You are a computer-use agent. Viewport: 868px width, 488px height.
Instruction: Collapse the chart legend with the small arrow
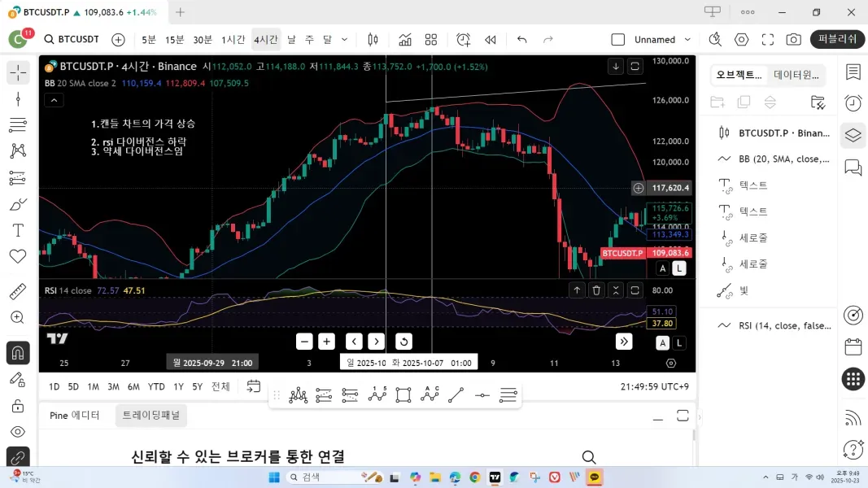[54, 99]
